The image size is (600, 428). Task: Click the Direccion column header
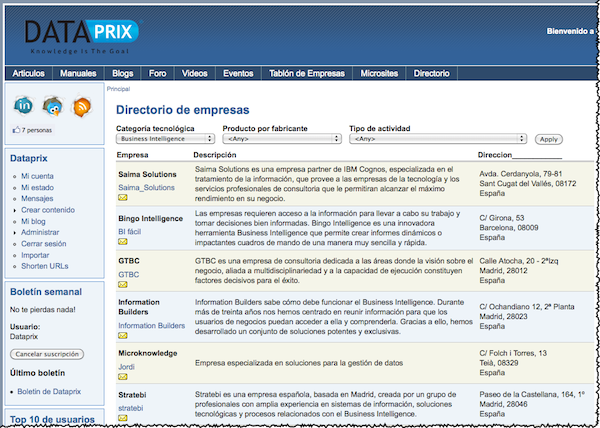coord(495,155)
